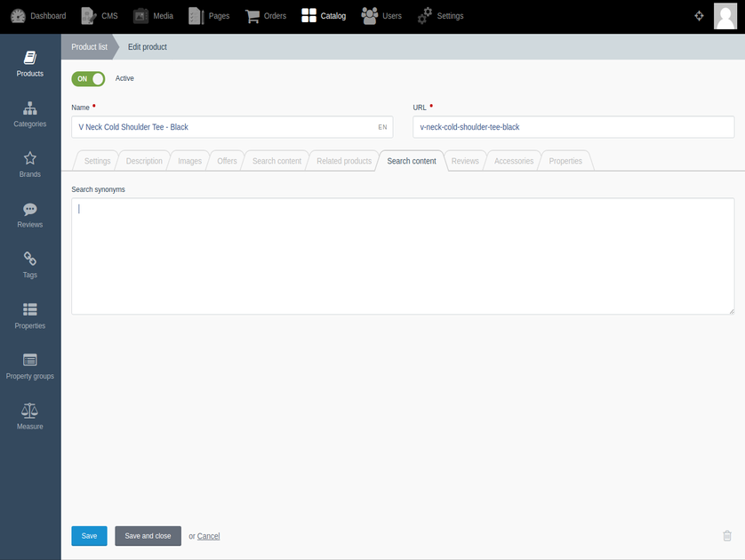Viewport: 745px width, 560px height.
Task: Open the Catalog grid icon
Action: click(308, 15)
